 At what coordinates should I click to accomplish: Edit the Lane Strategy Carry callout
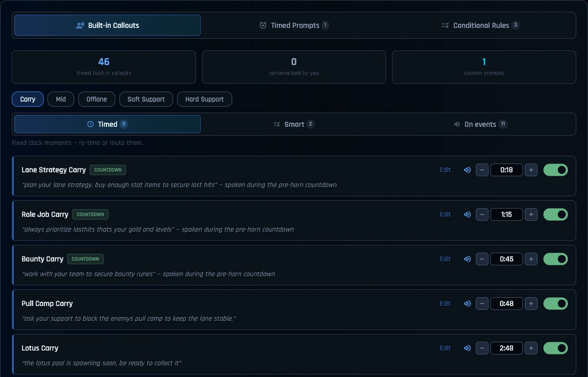445,170
